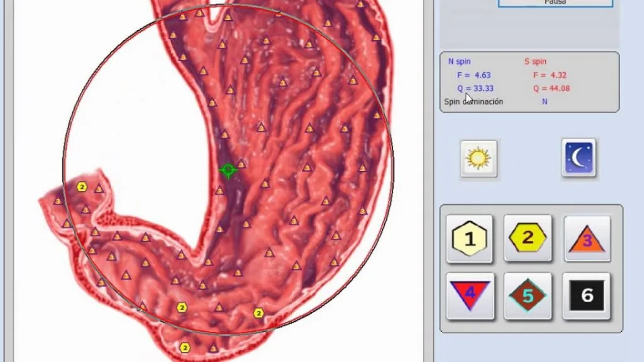Choose the red inverted triangle 4 button
The width and height of the screenshot is (644, 362).
pyautogui.click(x=470, y=296)
